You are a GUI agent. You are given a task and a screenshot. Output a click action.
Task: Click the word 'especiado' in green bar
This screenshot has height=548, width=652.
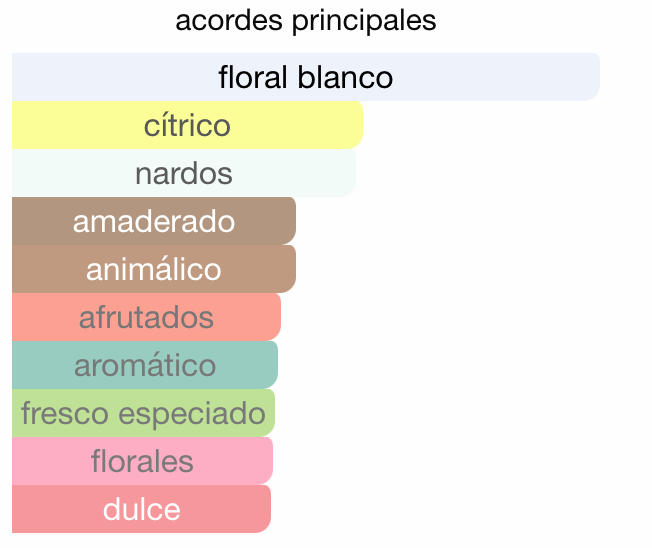pyautogui.click(x=192, y=414)
